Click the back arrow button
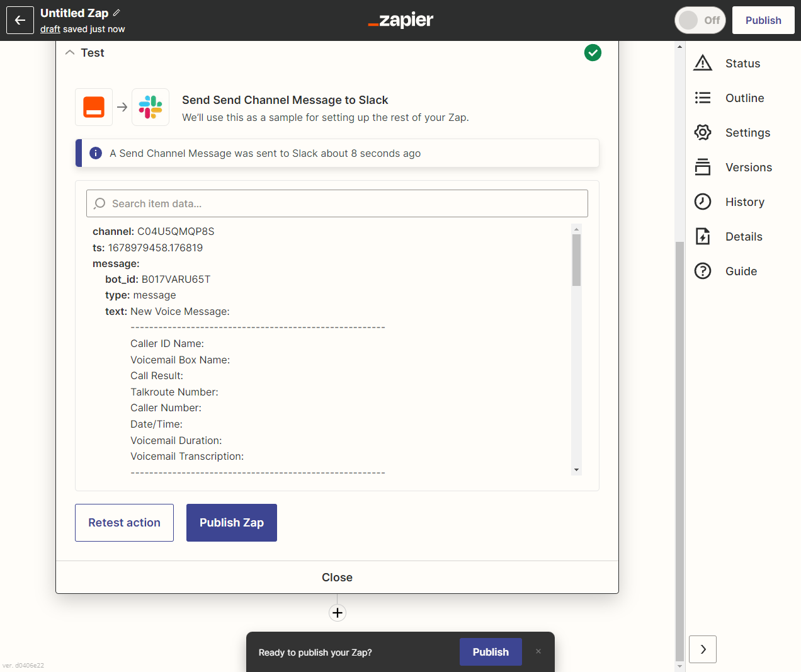 [20, 20]
